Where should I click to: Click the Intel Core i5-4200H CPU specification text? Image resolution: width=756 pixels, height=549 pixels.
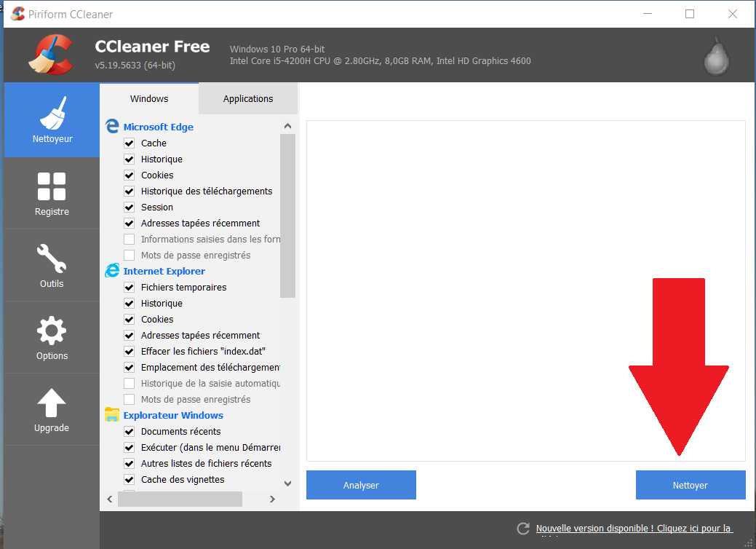381,60
